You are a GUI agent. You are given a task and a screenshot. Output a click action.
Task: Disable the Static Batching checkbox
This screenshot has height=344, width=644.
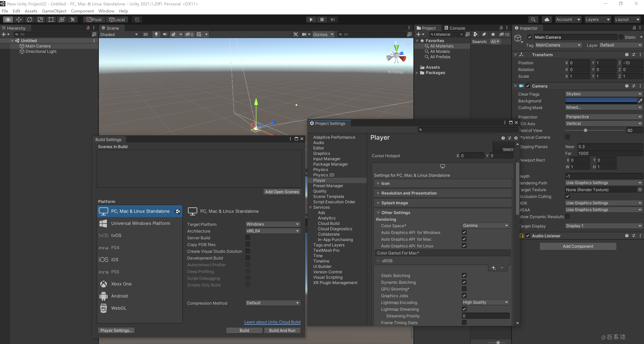point(464,276)
